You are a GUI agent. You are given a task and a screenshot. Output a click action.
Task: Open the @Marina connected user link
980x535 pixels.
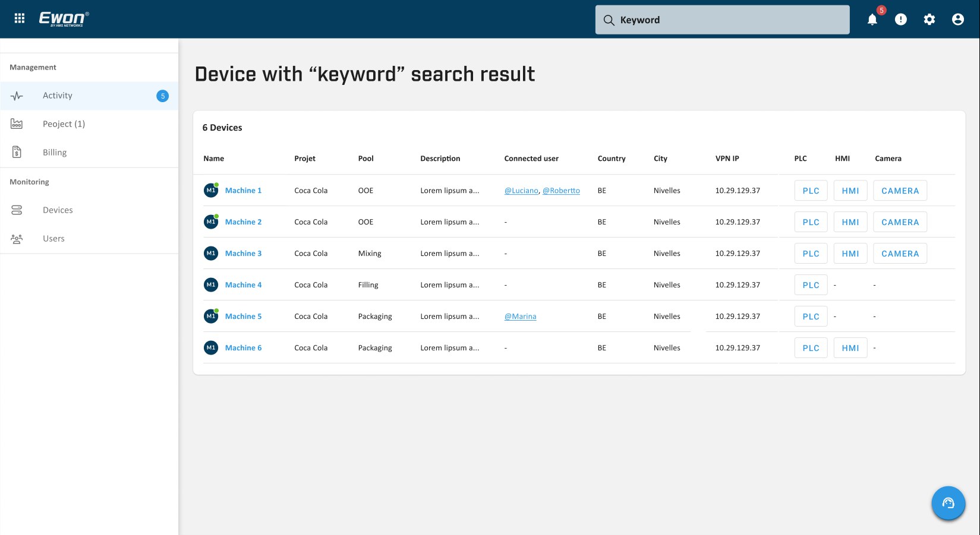click(x=520, y=316)
